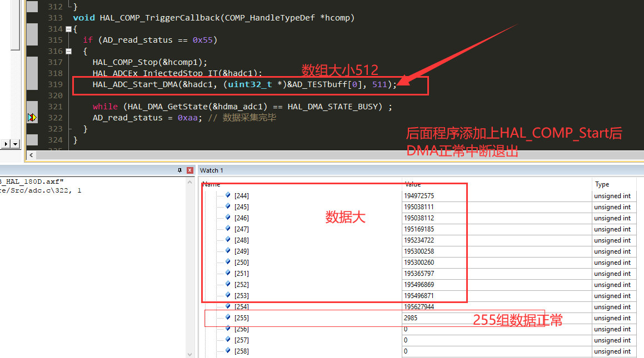The image size is (644, 358).
Task: Click the left pane's right arrow button
Action: [6, 144]
